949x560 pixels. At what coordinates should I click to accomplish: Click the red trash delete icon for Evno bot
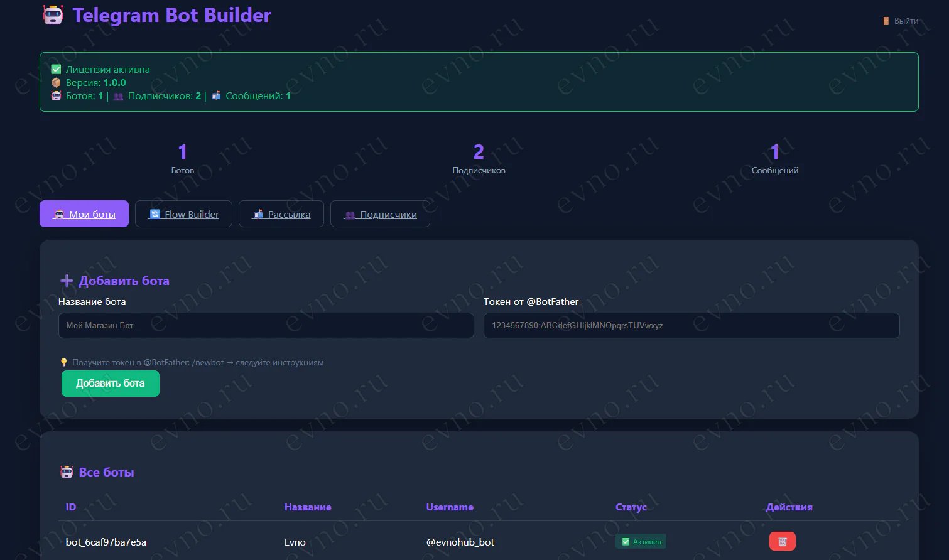782,541
